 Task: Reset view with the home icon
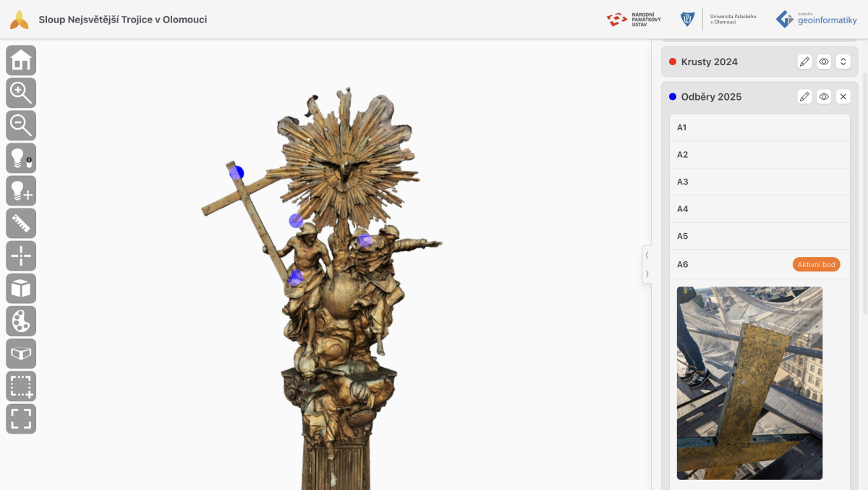point(21,61)
